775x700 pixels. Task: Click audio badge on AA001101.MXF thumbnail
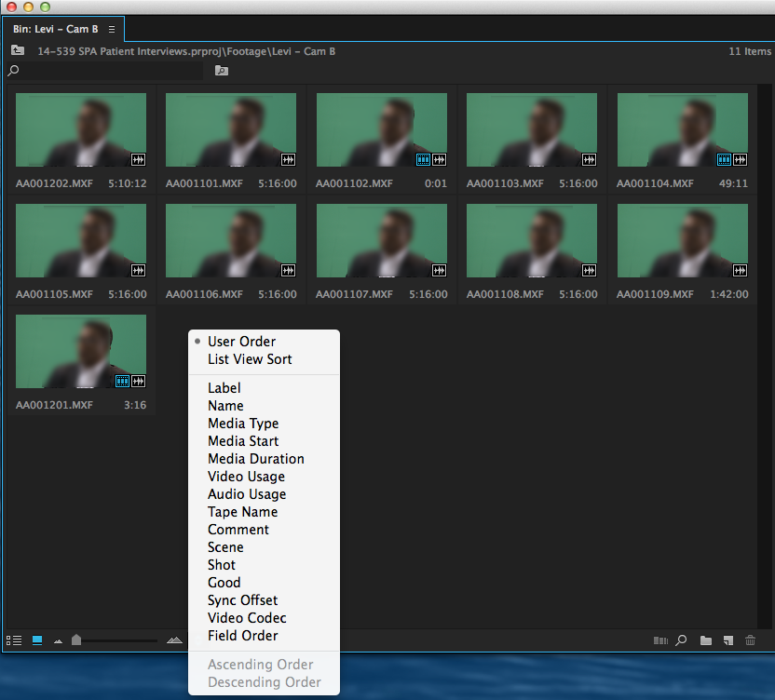coord(288,159)
